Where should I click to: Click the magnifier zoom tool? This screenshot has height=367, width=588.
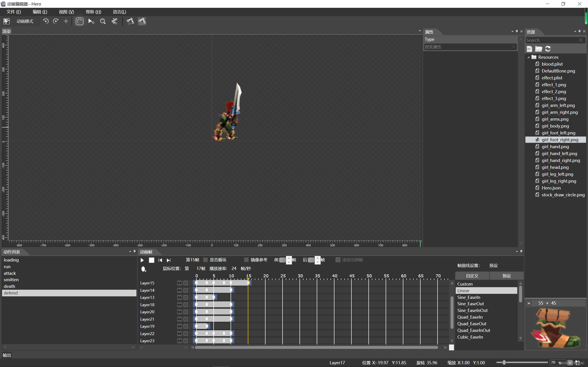(x=103, y=21)
